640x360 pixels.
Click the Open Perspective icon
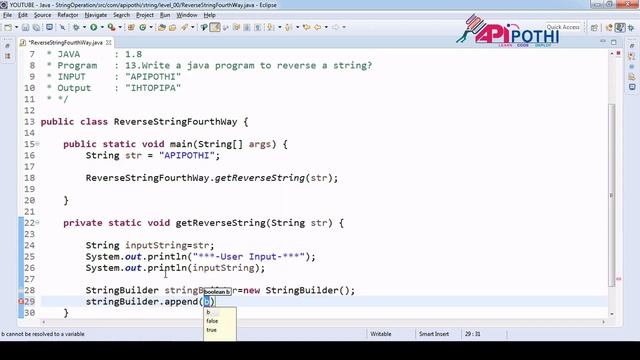[594, 27]
